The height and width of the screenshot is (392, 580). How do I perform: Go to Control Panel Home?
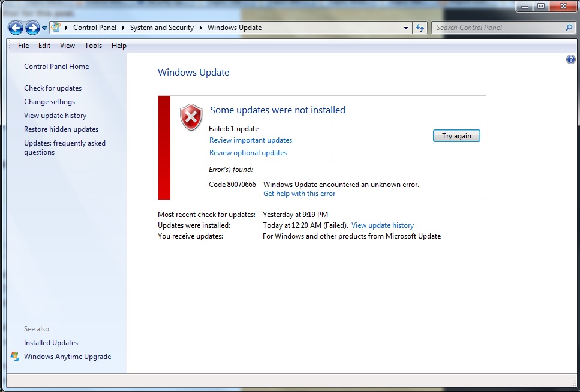[56, 67]
